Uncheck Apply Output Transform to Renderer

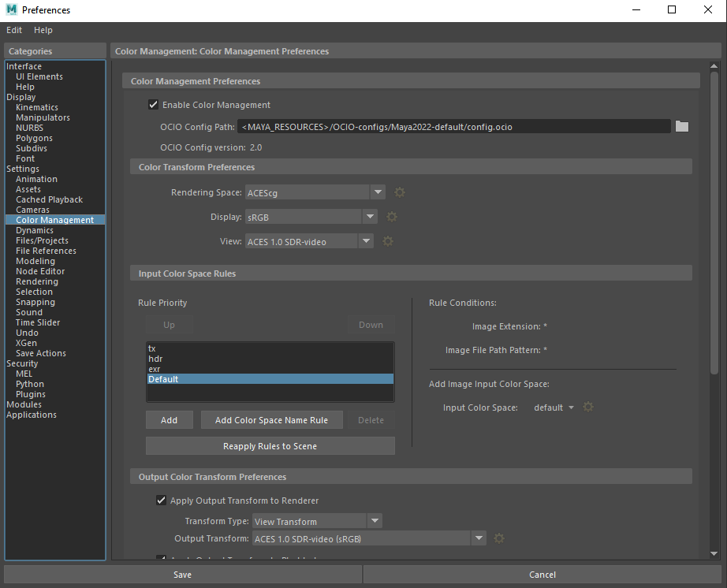[x=161, y=500]
